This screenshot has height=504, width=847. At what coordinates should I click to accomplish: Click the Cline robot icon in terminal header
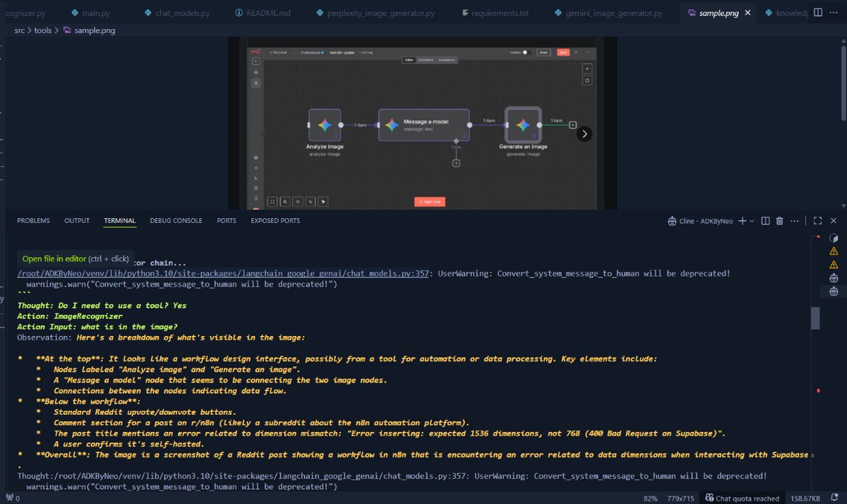tap(673, 221)
